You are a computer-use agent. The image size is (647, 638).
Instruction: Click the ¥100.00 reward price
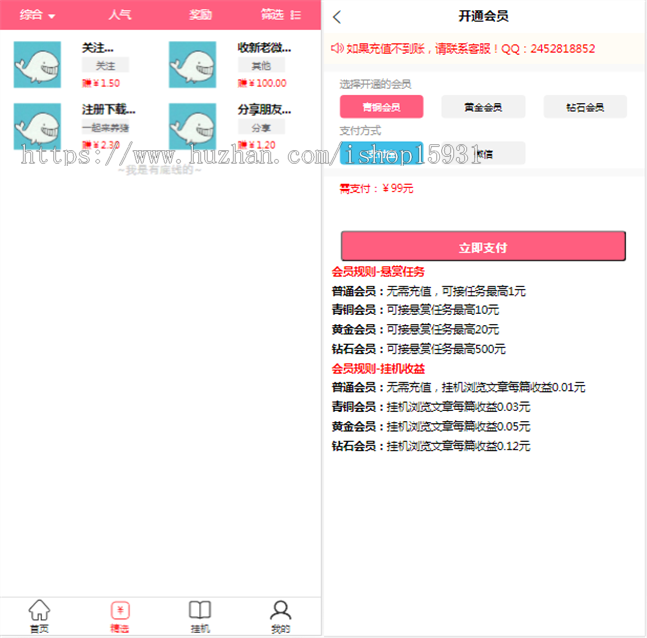(262, 83)
